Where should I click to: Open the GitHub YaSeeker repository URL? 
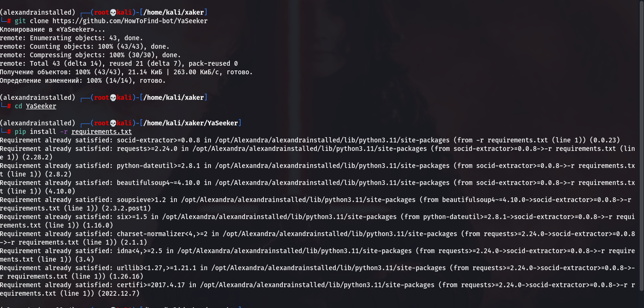pyautogui.click(x=130, y=21)
